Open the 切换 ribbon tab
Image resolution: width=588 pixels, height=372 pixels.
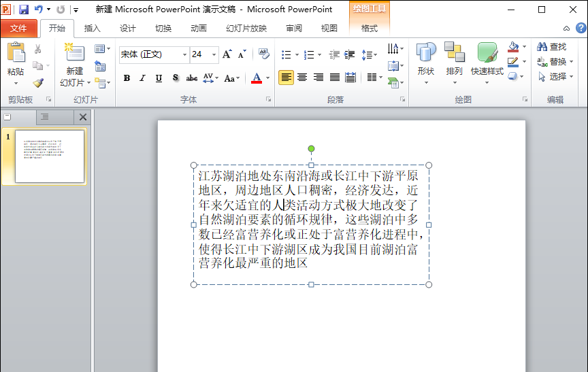[x=163, y=29]
